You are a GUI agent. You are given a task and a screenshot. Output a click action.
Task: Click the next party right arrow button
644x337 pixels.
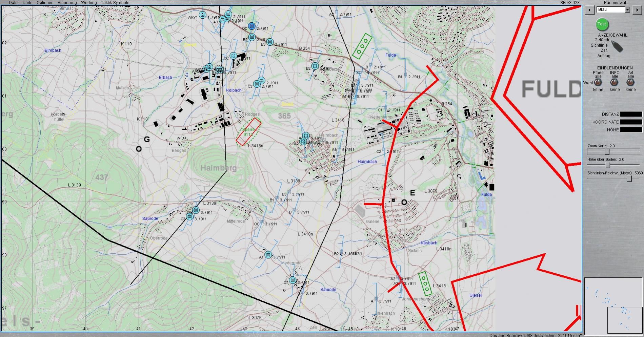point(637,10)
